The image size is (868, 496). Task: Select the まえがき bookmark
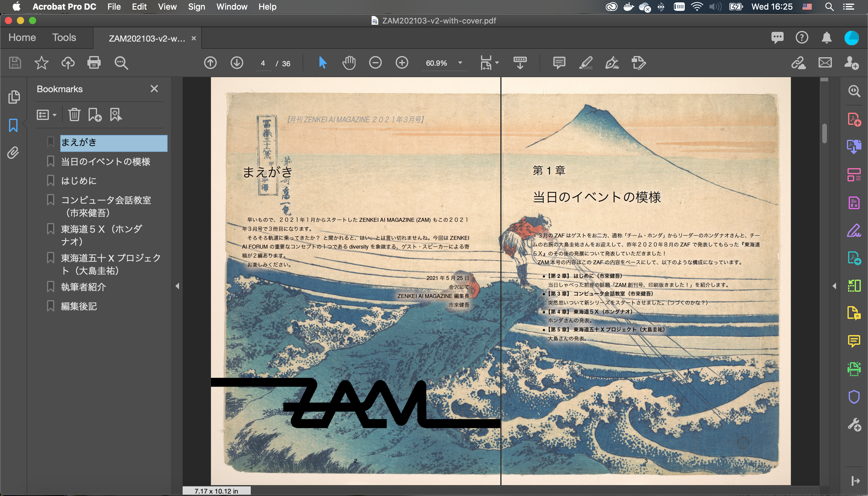pos(113,143)
